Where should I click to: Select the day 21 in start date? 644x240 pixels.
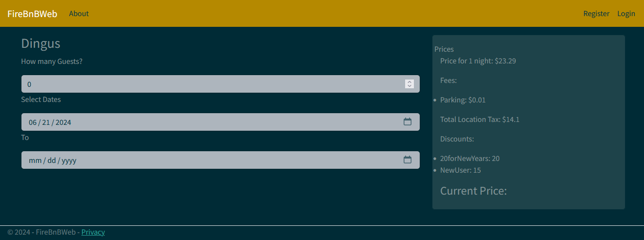click(46, 122)
